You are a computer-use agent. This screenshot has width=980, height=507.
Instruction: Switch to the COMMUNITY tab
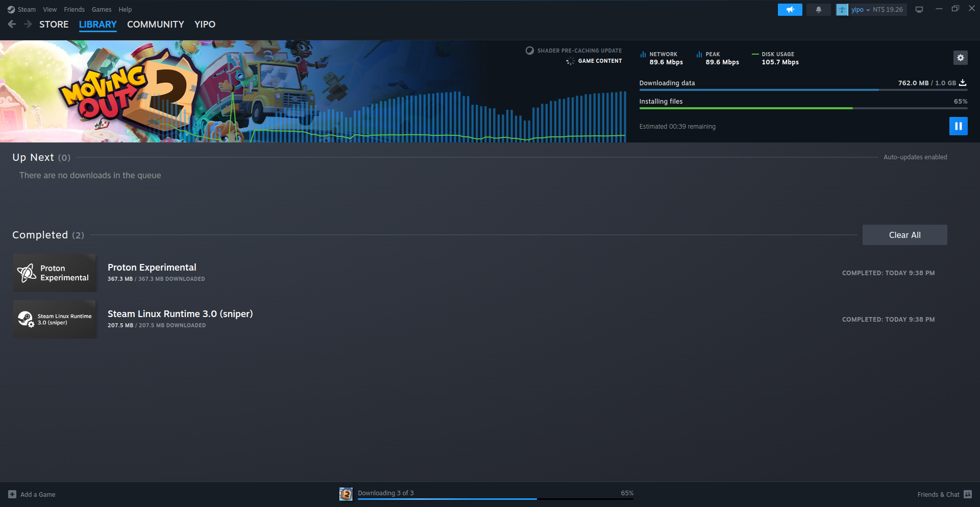[155, 25]
